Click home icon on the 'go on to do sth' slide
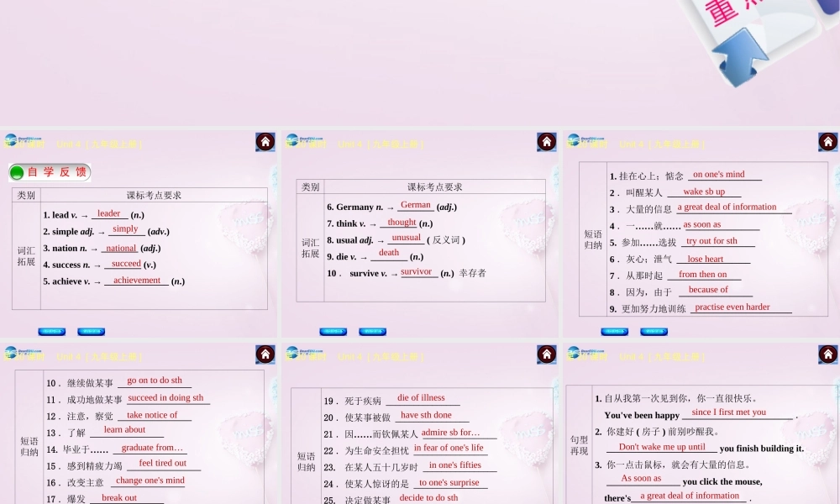This screenshot has width=840, height=504. (x=265, y=354)
